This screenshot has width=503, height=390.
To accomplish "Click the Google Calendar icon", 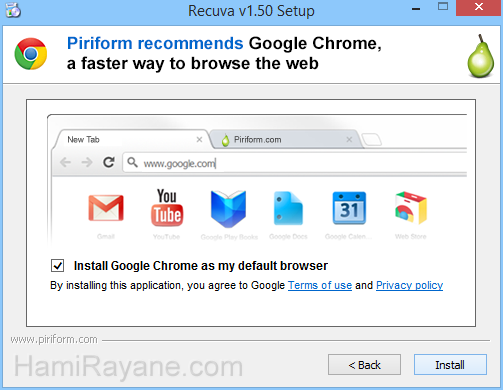I will pyautogui.click(x=349, y=208).
